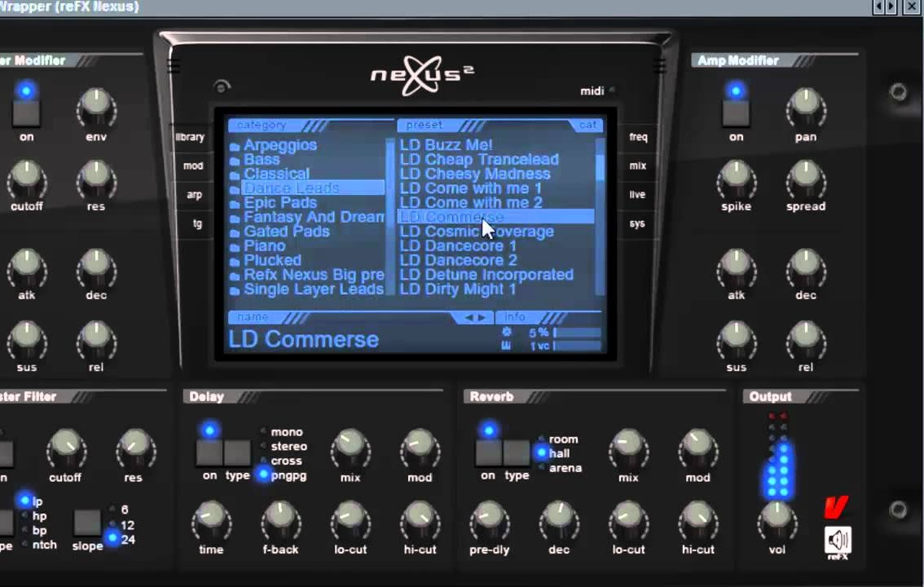Select lp filter type
This screenshot has width=924, height=587.
point(31,501)
